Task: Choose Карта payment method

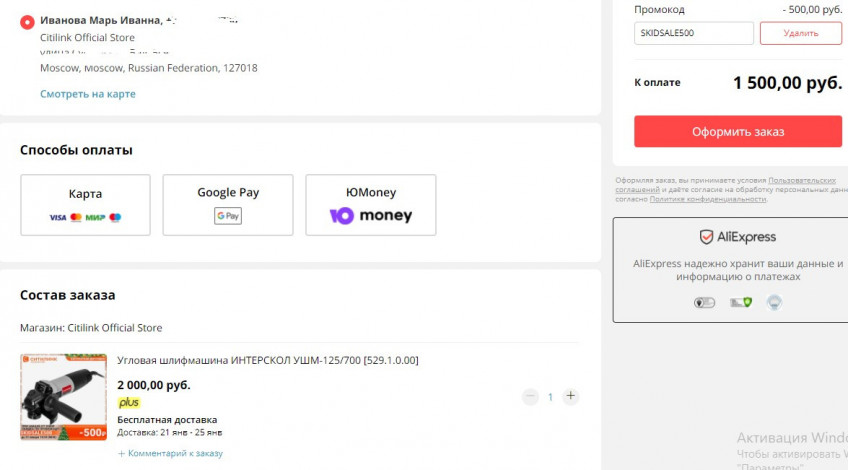Action: 85,205
